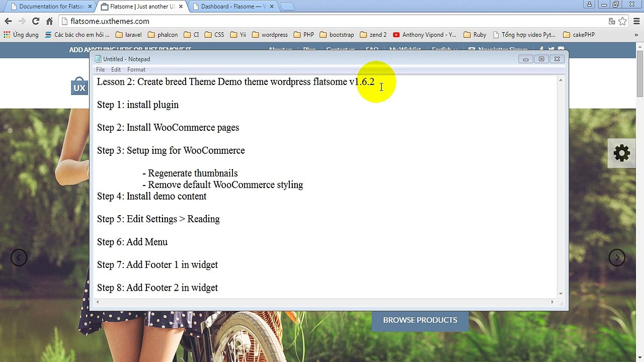644x362 pixels.
Task: Open the CI bookmarks folder
Action: coord(192,35)
